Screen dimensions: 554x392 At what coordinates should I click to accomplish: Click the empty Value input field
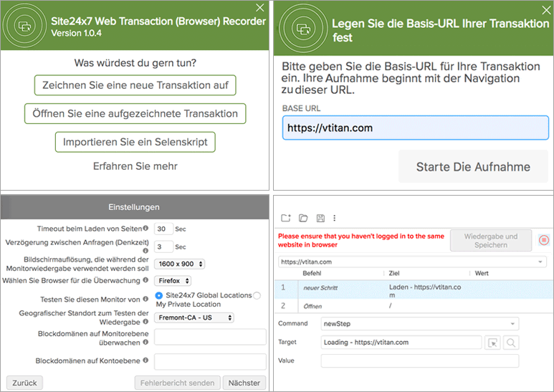click(x=420, y=360)
